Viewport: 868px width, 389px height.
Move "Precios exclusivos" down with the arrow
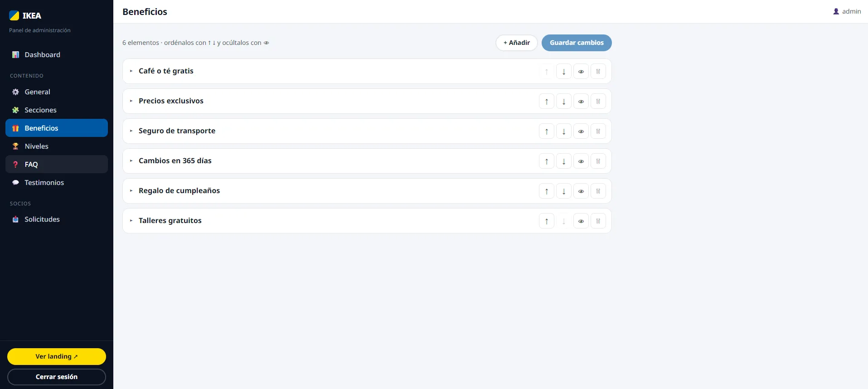tap(564, 101)
